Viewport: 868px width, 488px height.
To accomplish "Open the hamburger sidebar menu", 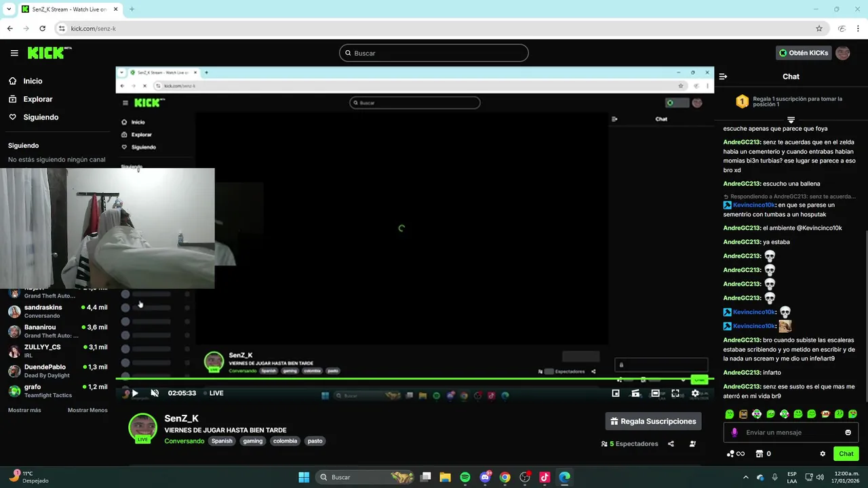I will point(14,53).
